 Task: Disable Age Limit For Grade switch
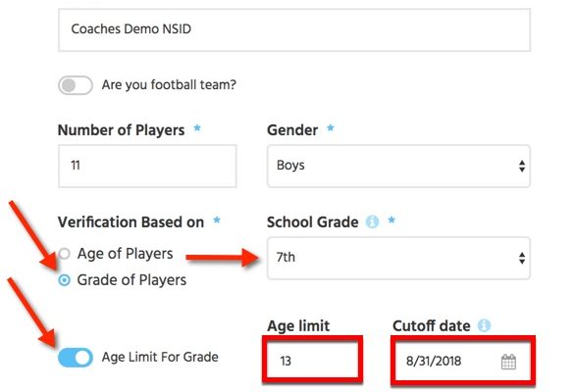click(x=76, y=358)
